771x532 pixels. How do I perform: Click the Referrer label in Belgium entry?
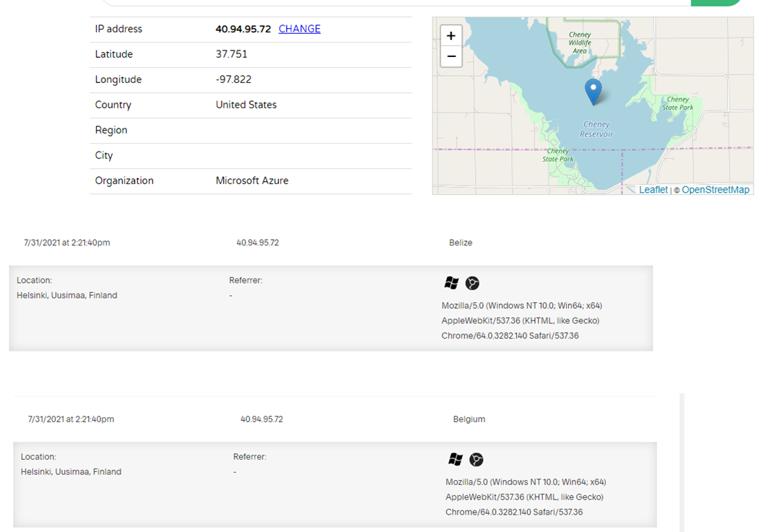249,457
